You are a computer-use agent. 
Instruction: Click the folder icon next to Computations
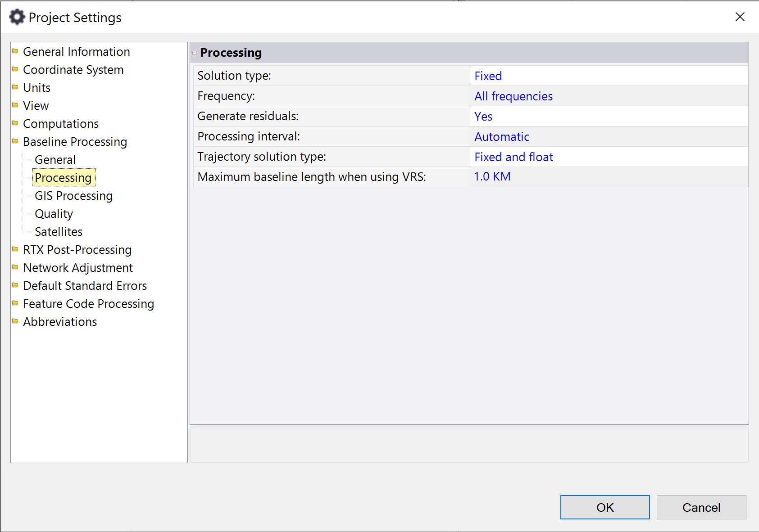pyautogui.click(x=15, y=123)
